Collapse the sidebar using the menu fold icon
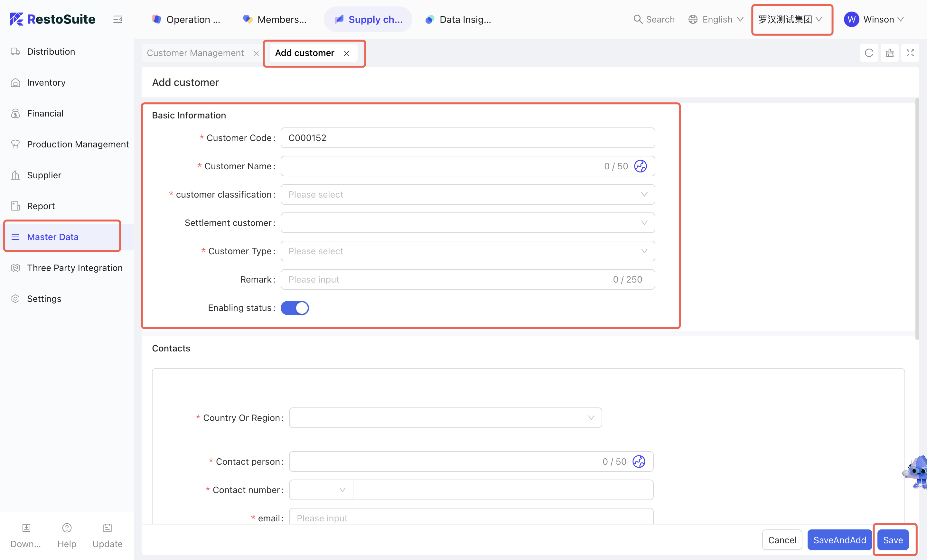Image resolution: width=927 pixels, height=560 pixels. 118,19
